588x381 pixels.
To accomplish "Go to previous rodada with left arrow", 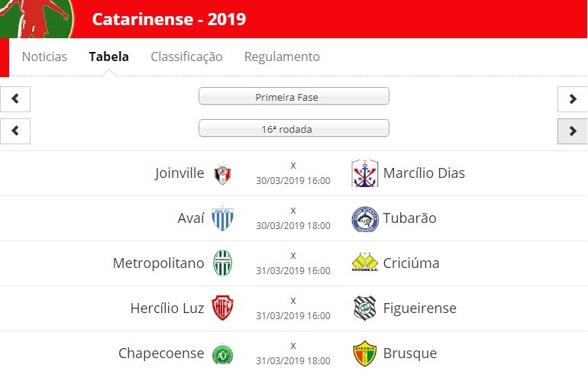I will pos(15,131).
